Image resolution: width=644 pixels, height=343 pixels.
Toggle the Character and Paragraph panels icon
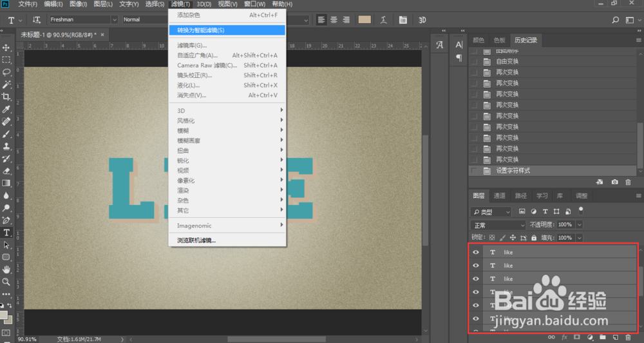point(403,20)
